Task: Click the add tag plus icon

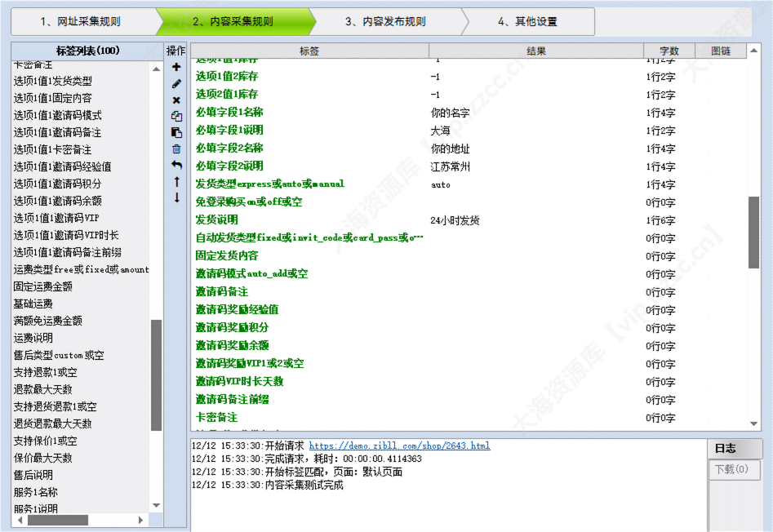Action: point(175,68)
